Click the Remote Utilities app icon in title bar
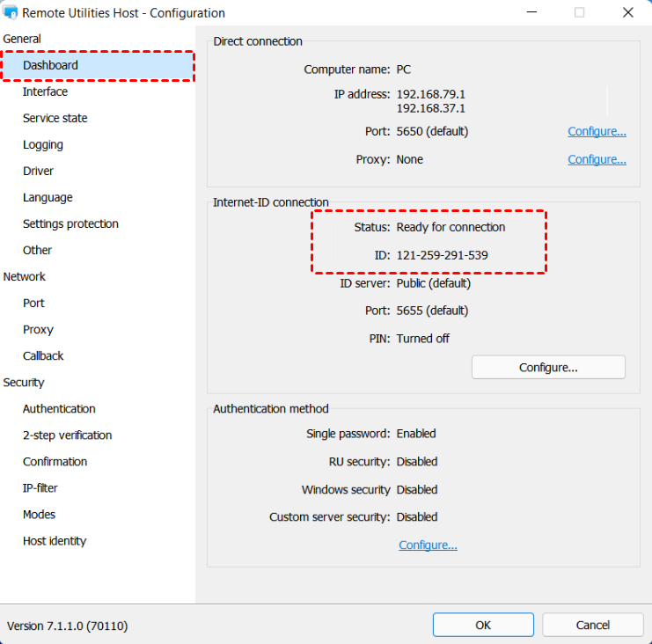This screenshot has width=652, height=644. pos(11,13)
